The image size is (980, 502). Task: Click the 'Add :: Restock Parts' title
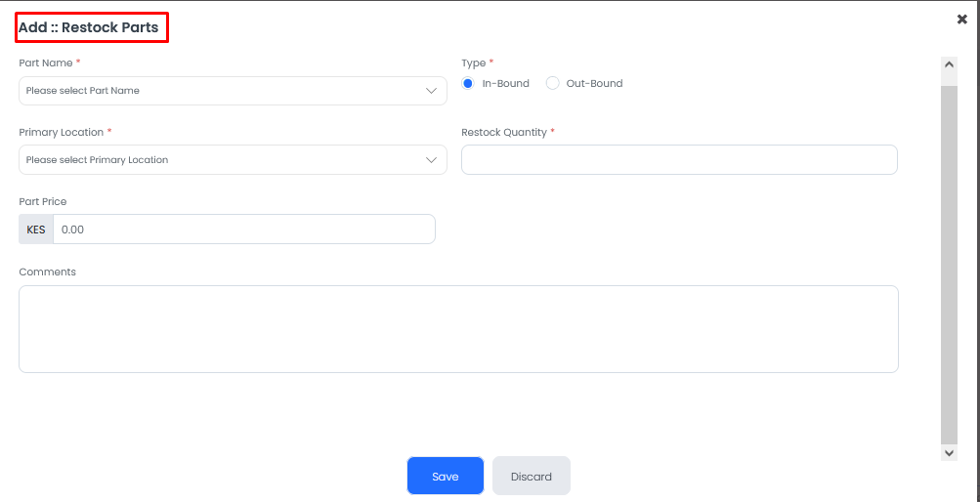pyautogui.click(x=88, y=27)
